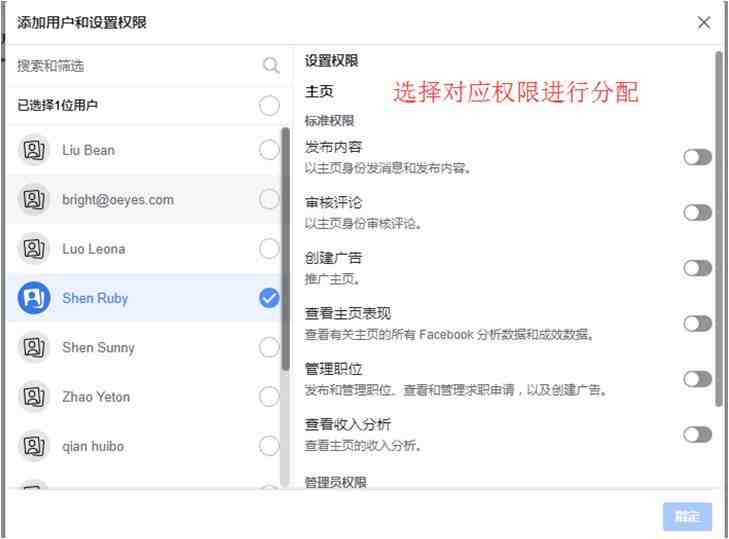Switch on the 管理职位 toggle

[697, 379]
